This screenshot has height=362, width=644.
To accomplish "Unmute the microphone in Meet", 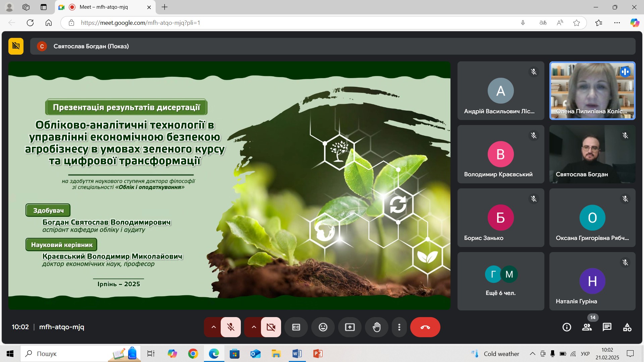I will (231, 327).
